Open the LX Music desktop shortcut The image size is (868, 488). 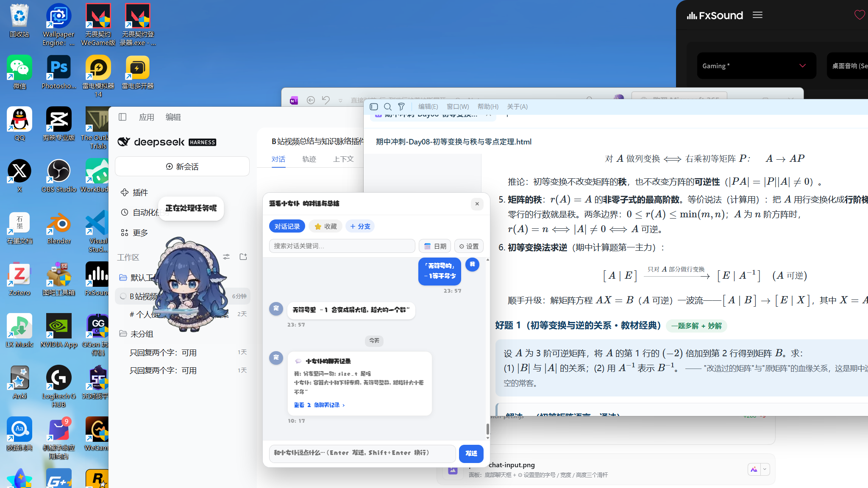(19, 330)
